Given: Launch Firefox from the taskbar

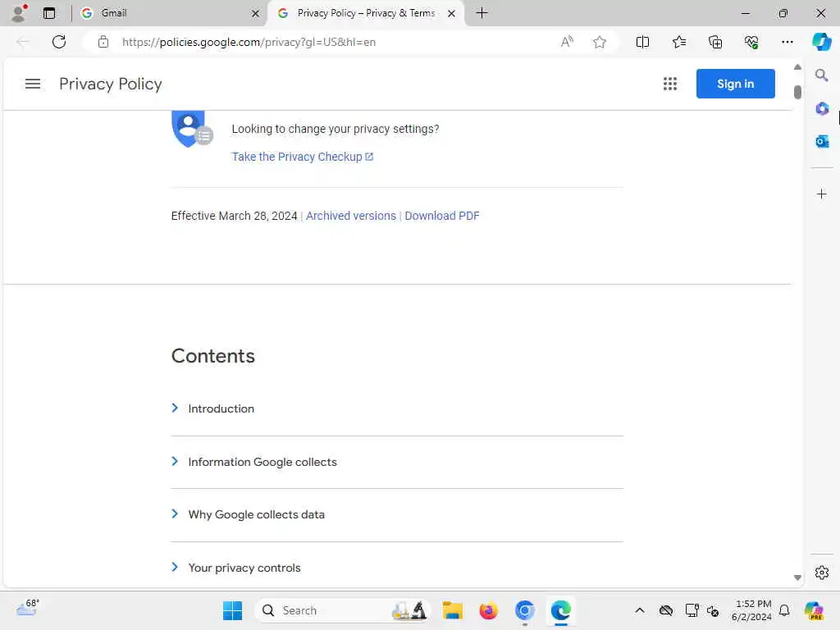Looking at the screenshot, I should [x=489, y=610].
